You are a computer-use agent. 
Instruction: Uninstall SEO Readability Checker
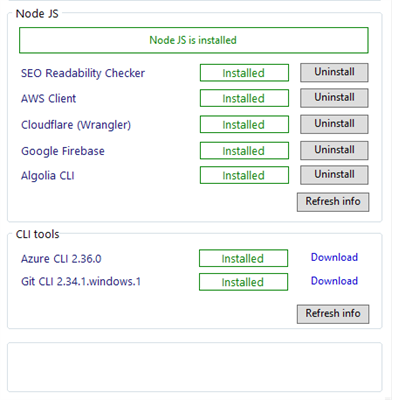[334, 72]
